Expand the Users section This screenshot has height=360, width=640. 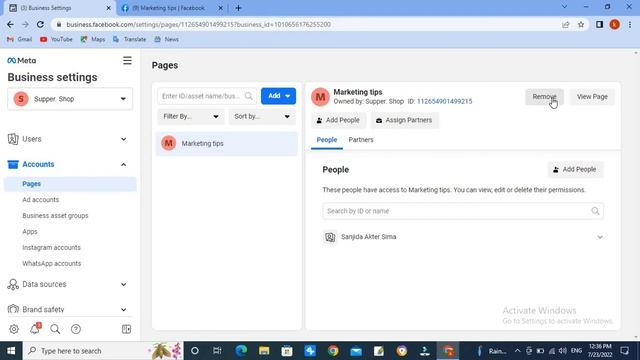coord(124,140)
